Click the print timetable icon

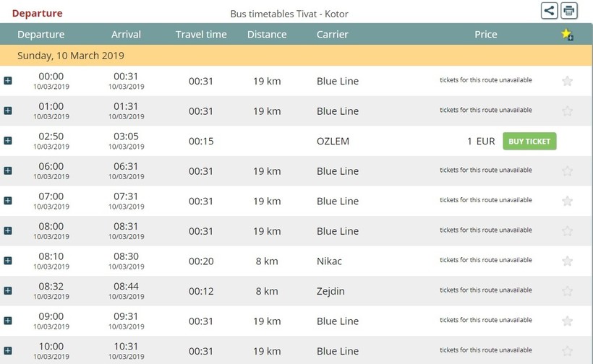(569, 11)
